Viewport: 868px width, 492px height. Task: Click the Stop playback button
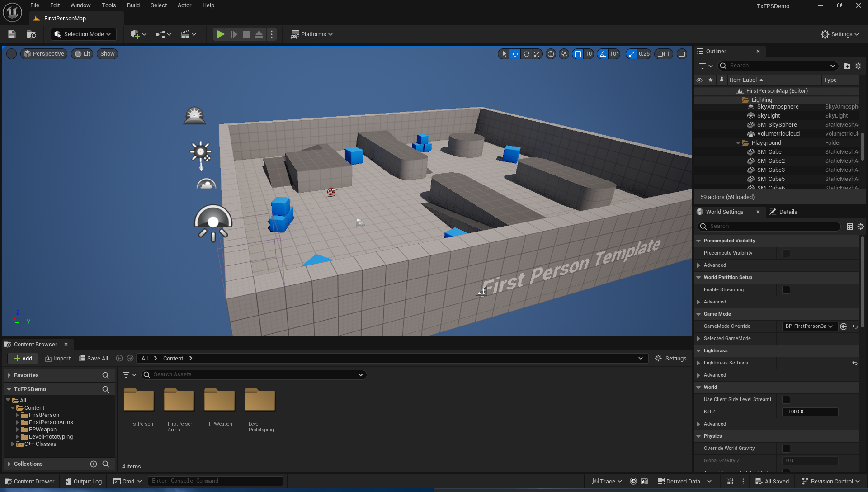(x=246, y=34)
